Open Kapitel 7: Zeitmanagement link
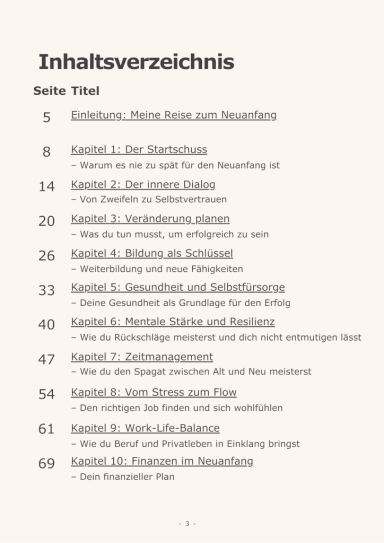The height and width of the screenshot is (543, 384). (142, 357)
